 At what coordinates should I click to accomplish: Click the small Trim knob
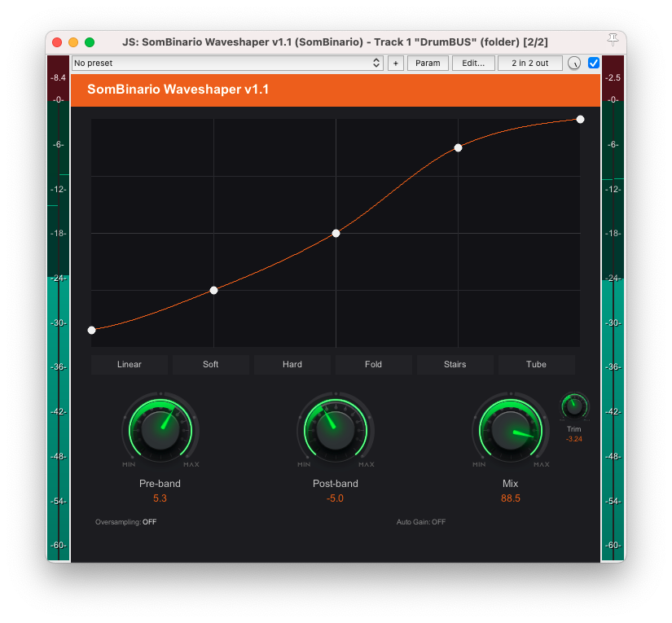(x=574, y=406)
